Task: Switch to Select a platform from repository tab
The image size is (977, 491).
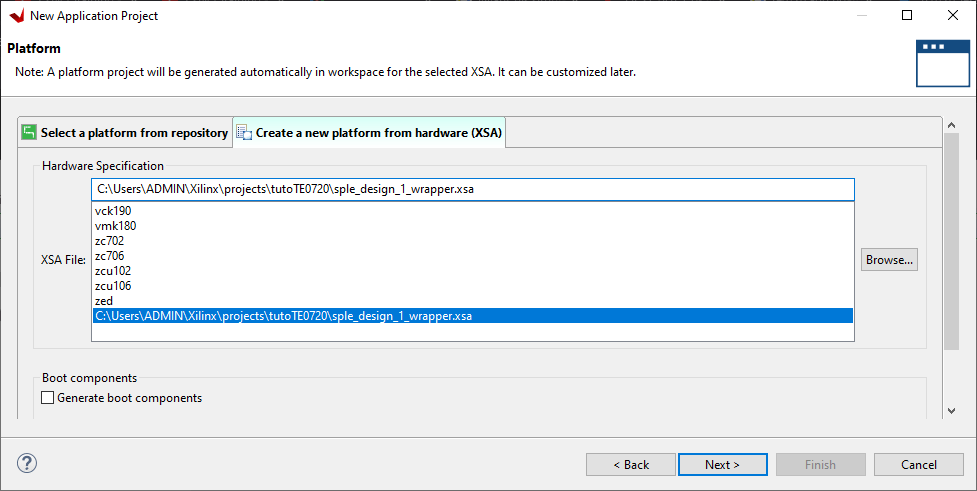Action: click(x=125, y=133)
